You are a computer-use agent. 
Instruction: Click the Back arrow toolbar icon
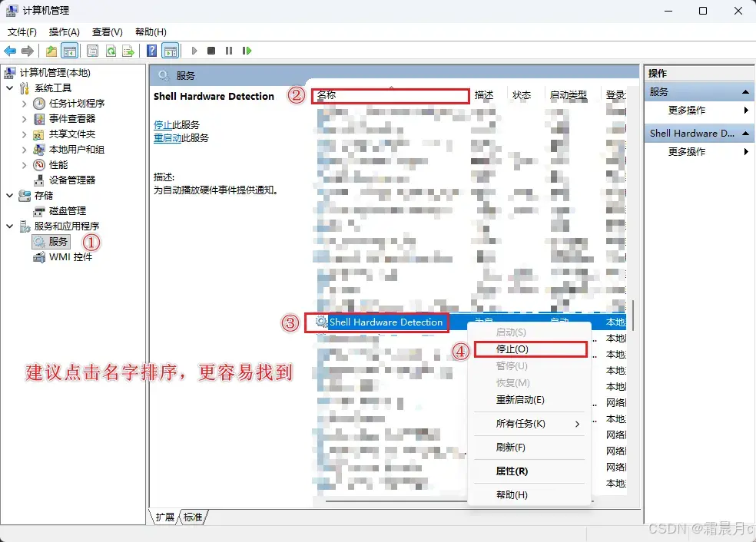click(x=10, y=51)
